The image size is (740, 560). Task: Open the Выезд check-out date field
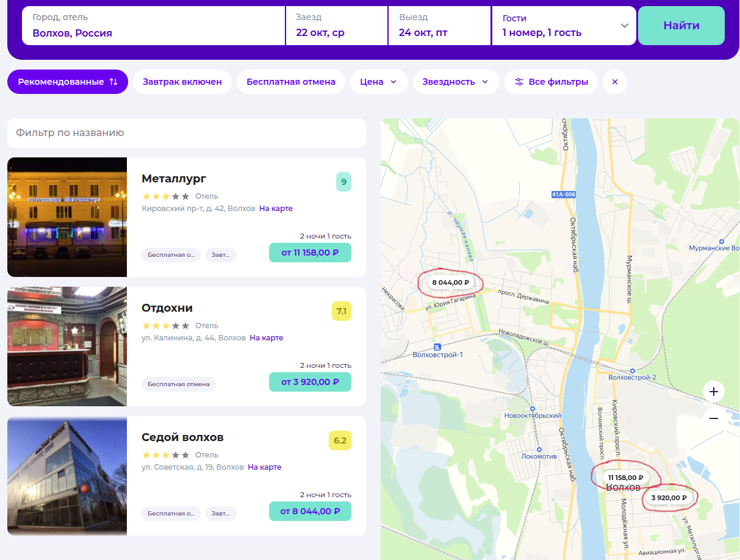[x=439, y=26]
